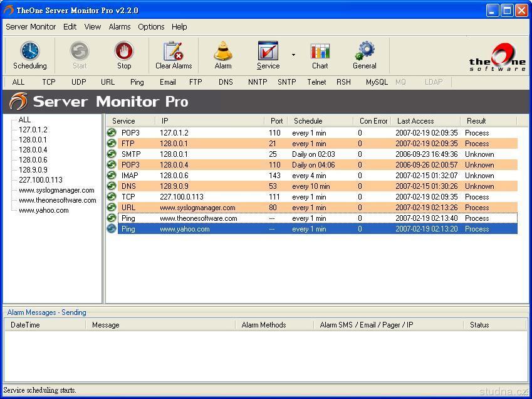The width and height of the screenshot is (532, 399).
Task: Filter by the MySQL protocol tab
Action: [x=376, y=82]
